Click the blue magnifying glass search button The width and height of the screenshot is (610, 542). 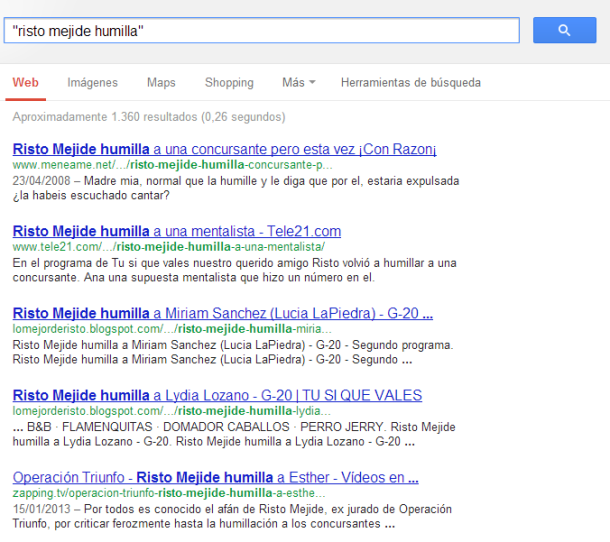click(564, 30)
